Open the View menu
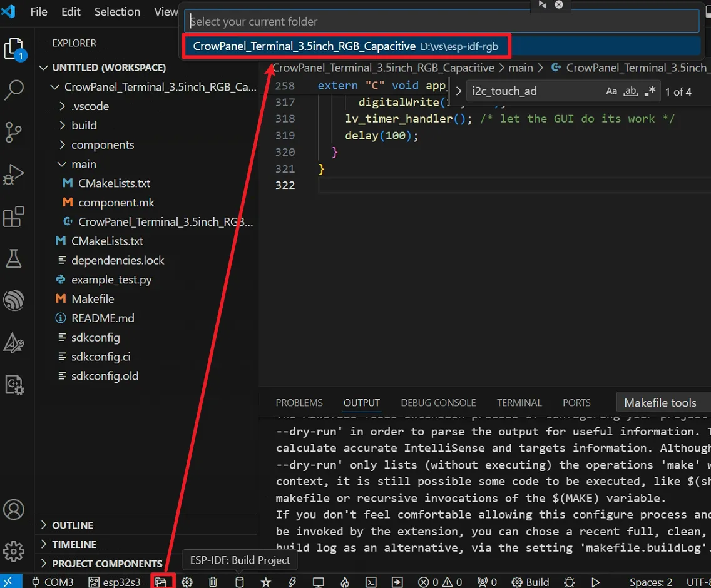711x588 pixels. click(166, 11)
